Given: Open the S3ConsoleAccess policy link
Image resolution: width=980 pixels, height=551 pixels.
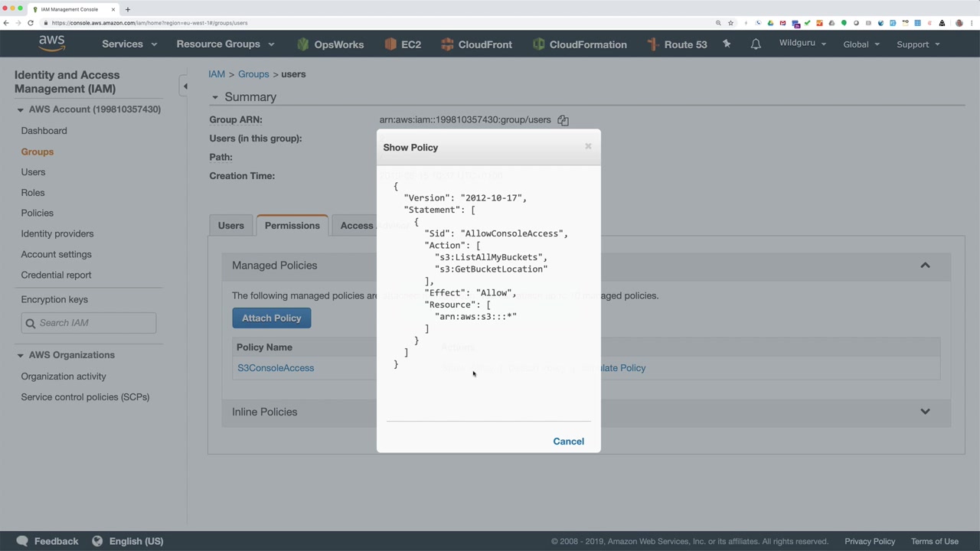Looking at the screenshot, I should tap(276, 368).
